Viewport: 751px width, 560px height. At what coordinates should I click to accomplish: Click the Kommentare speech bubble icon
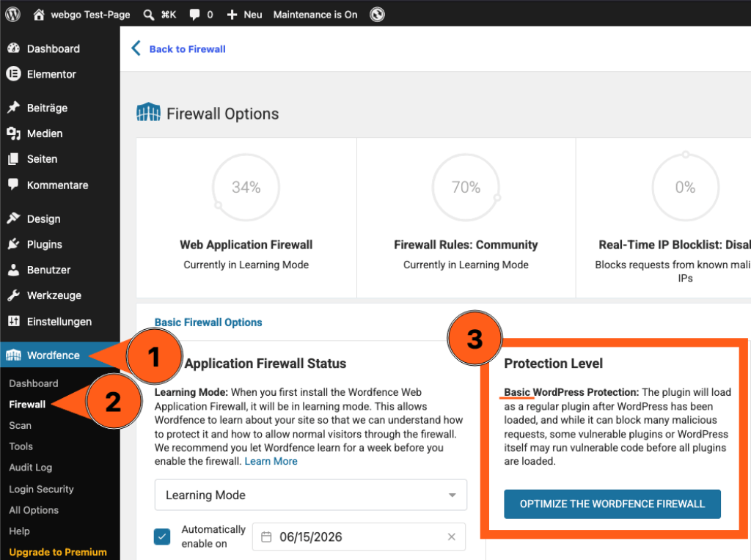(x=13, y=184)
